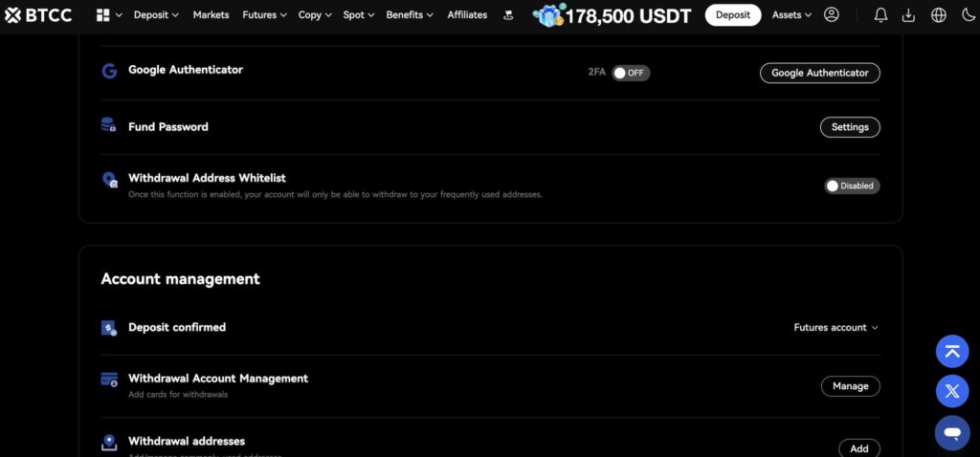
Task: Click the 178,500 USDT promotion banner
Action: coord(612,15)
